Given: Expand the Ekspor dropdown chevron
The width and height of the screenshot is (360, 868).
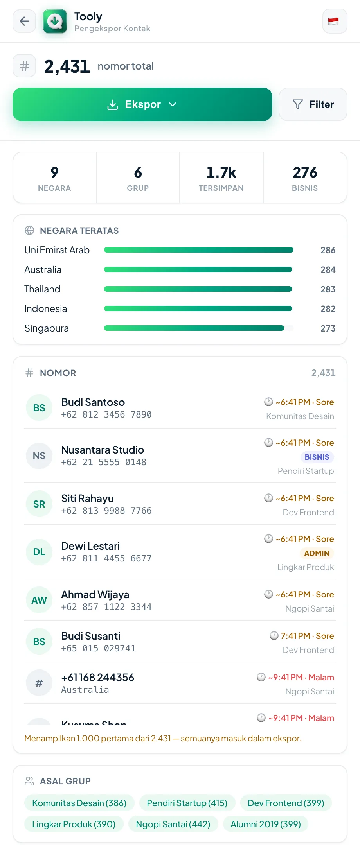Looking at the screenshot, I should 173,104.
